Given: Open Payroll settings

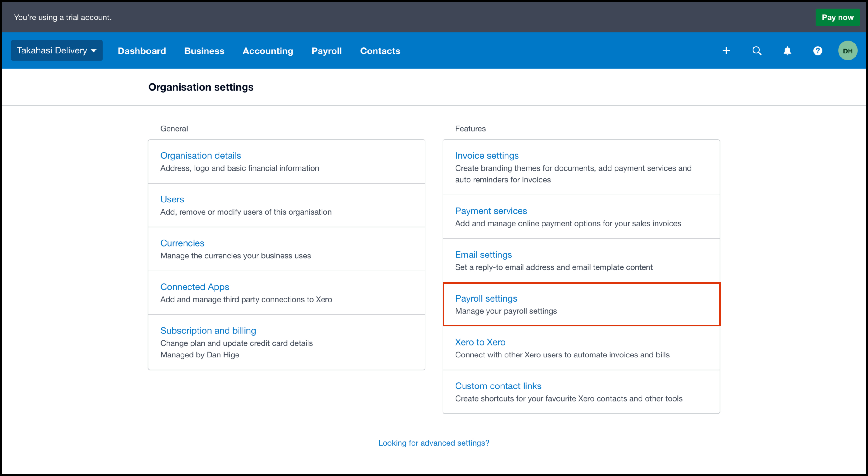Looking at the screenshot, I should (x=486, y=298).
